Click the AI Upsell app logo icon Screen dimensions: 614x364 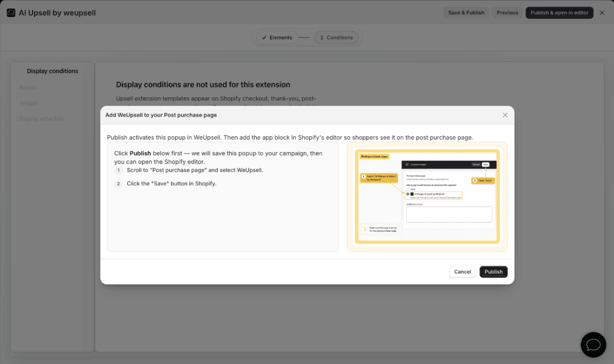tap(11, 13)
